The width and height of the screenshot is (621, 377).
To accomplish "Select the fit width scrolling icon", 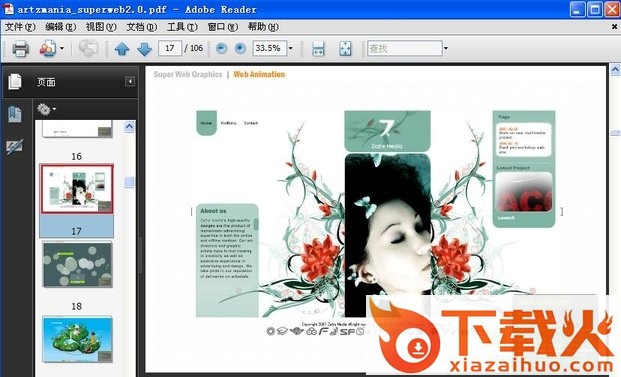I will (318, 49).
